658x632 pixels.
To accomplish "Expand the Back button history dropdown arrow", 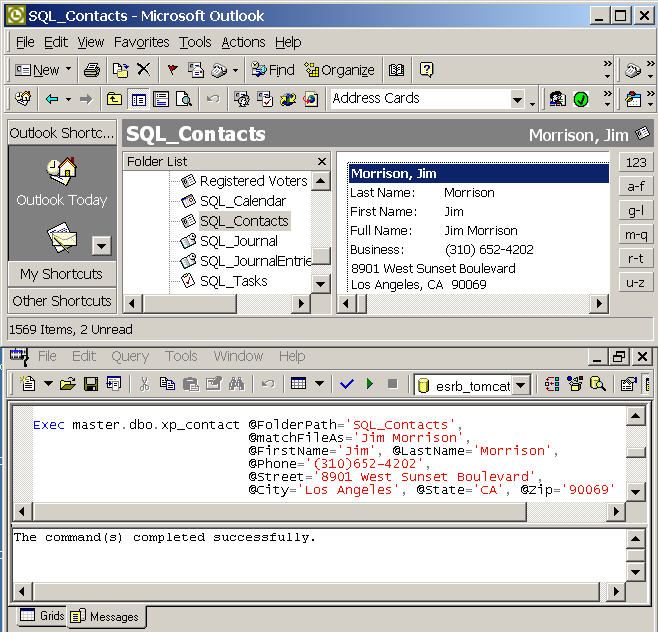I will pyautogui.click(x=68, y=99).
